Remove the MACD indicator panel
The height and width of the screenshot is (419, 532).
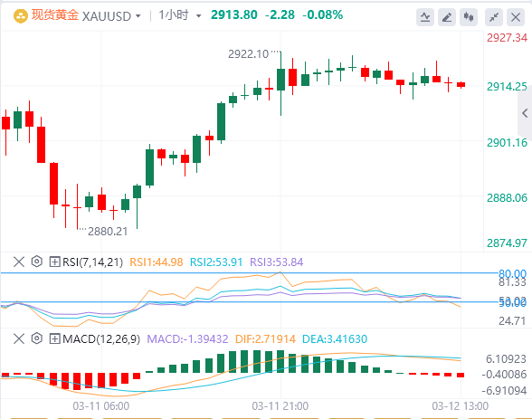(x=19, y=338)
